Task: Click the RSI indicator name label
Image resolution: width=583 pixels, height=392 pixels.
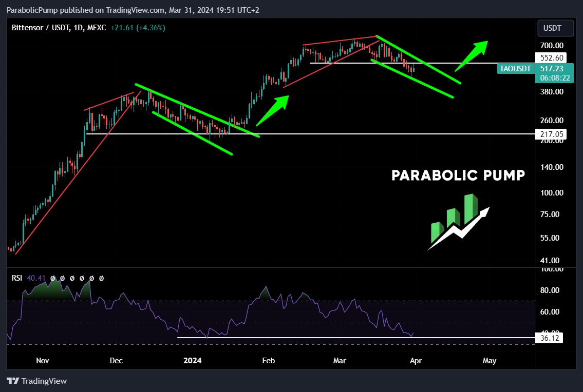Action: click(17, 278)
